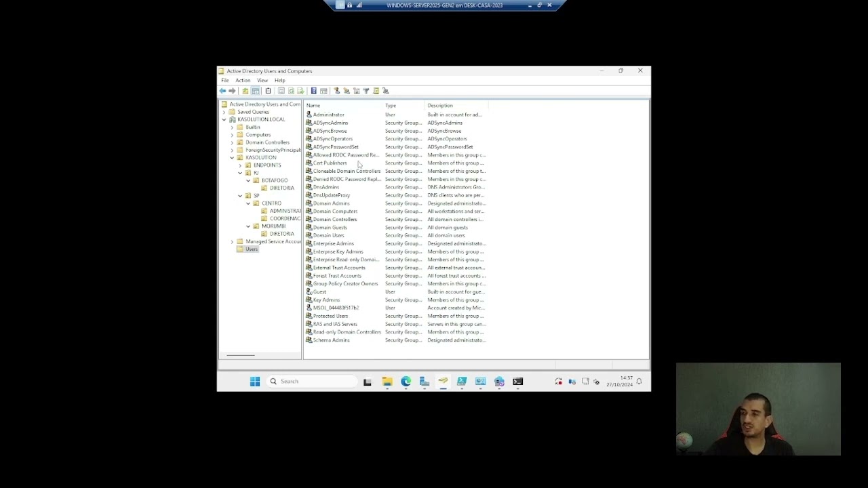Open Properties using the toolbar icon

click(281, 91)
